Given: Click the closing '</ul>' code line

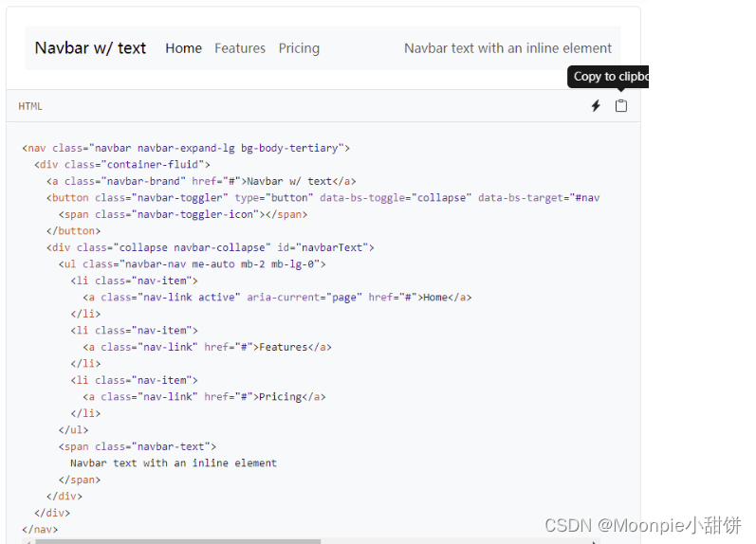Looking at the screenshot, I should (73, 430).
